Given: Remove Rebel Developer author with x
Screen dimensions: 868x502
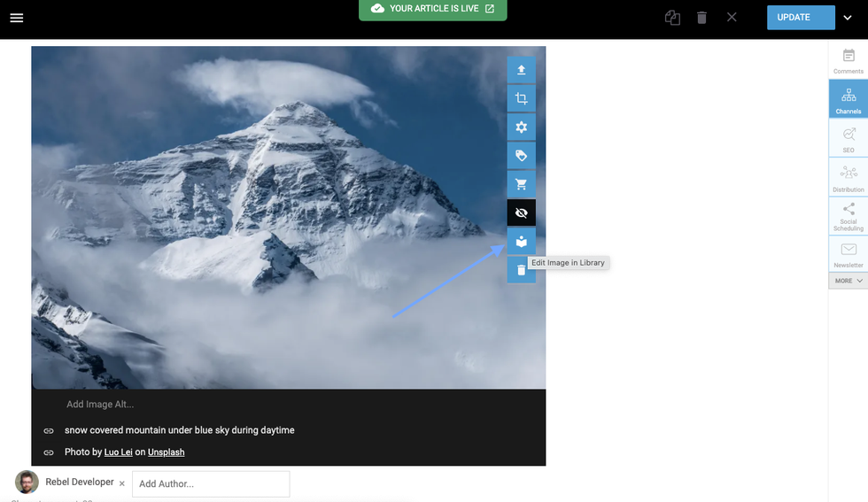Looking at the screenshot, I should (x=122, y=483).
